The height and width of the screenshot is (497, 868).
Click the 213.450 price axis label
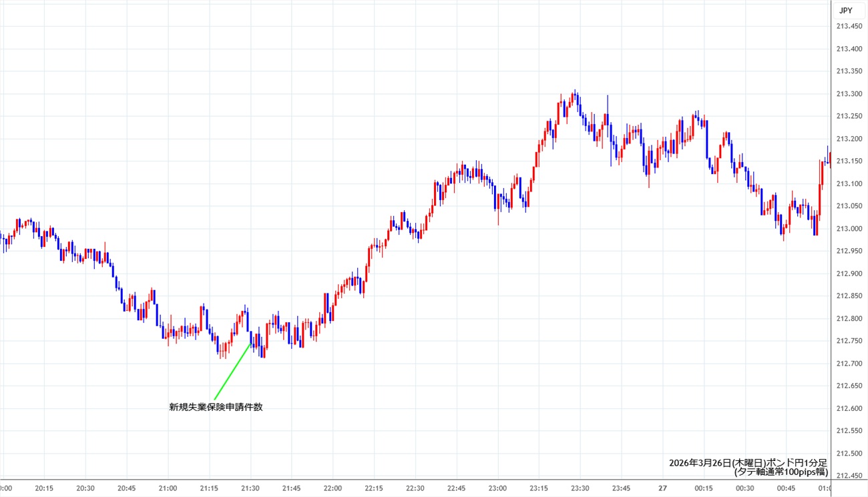point(848,26)
